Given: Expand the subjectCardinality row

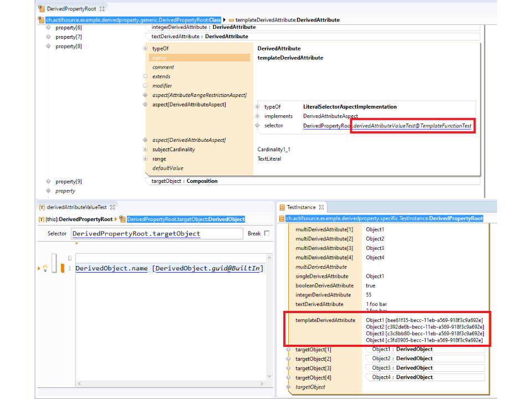Looking at the screenshot, I should click(145, 150).
